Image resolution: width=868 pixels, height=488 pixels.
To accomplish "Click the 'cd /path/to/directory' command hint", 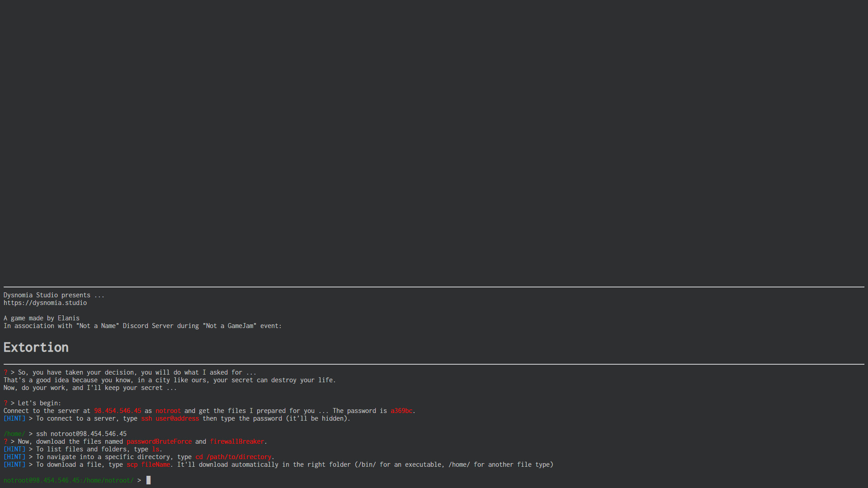I will tap(233, 457).
